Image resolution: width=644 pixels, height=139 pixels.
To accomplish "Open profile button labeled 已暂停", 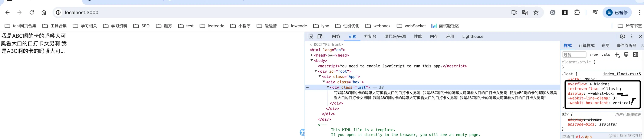I will [x=617, y=13].
